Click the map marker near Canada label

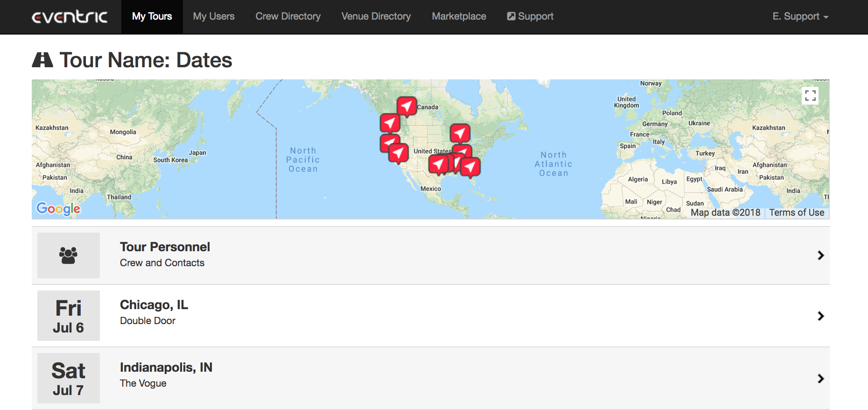click(x=407, y=106)
